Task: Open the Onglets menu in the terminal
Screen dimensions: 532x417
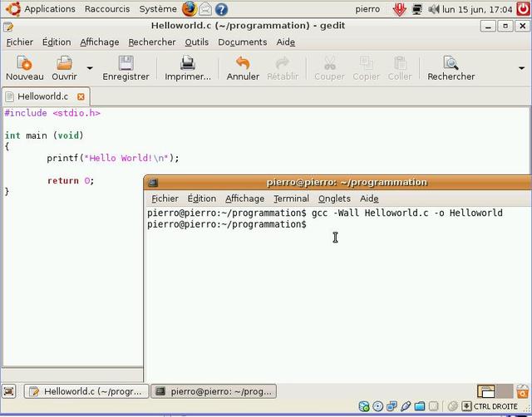Action: (x=334, y=199)
